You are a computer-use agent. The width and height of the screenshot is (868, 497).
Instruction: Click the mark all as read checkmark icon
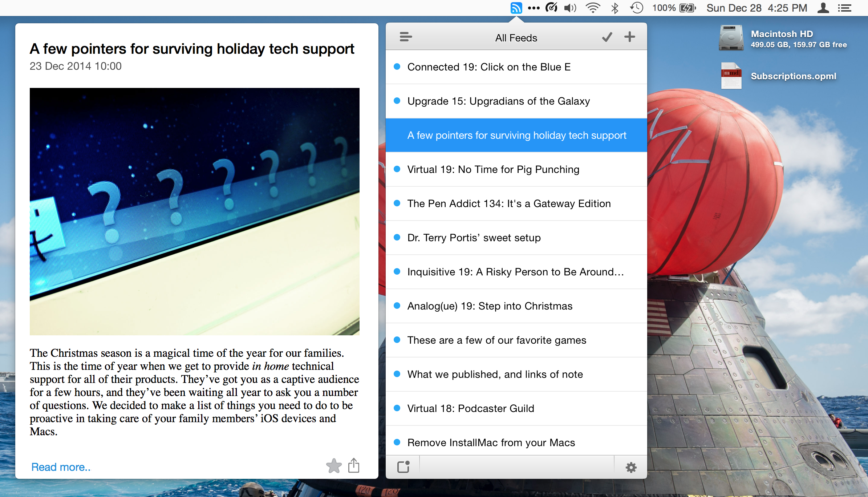point(608,37)
